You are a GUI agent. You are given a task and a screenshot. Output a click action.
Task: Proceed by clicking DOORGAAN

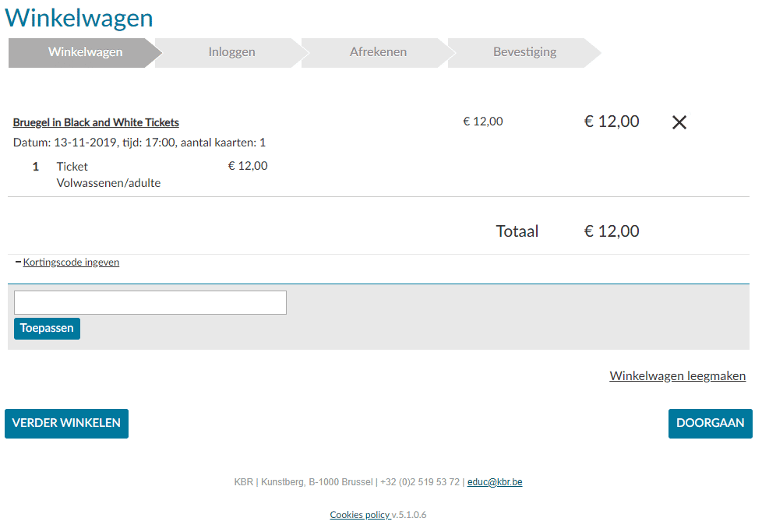point(710,424)
